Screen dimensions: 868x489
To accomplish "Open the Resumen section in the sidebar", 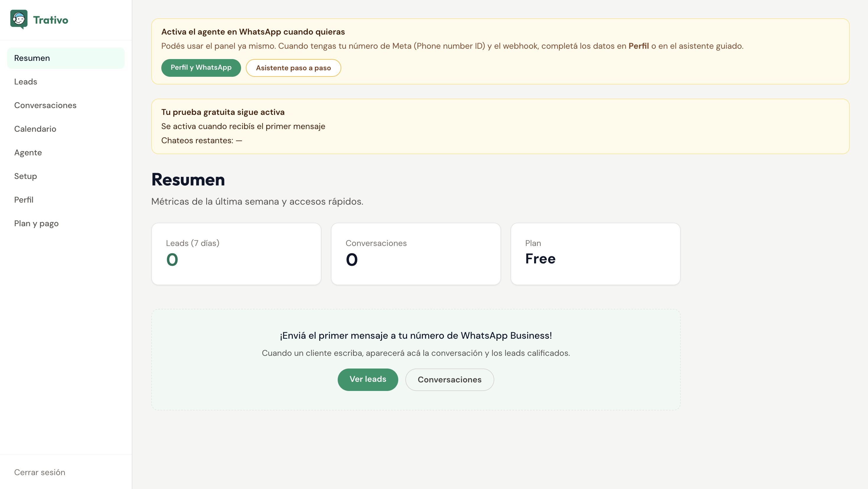I will pos(32,58).
